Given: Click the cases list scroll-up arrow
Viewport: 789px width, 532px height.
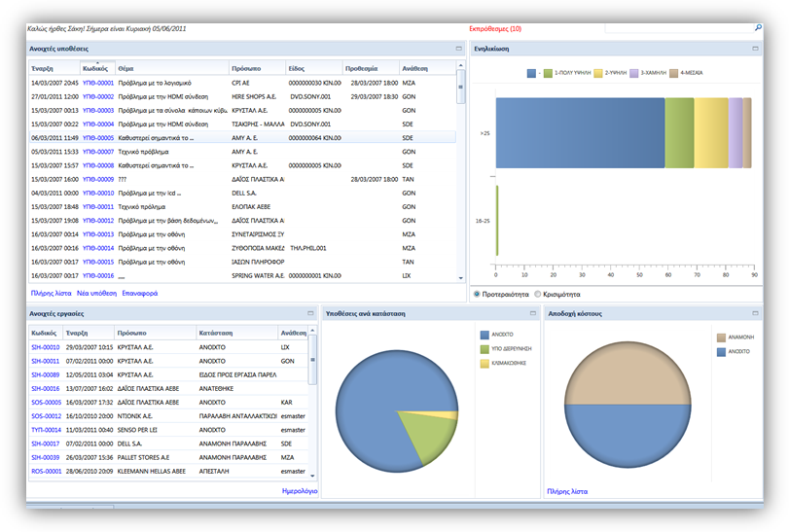Looking at the screenshot, I should [x=461, y=65].
